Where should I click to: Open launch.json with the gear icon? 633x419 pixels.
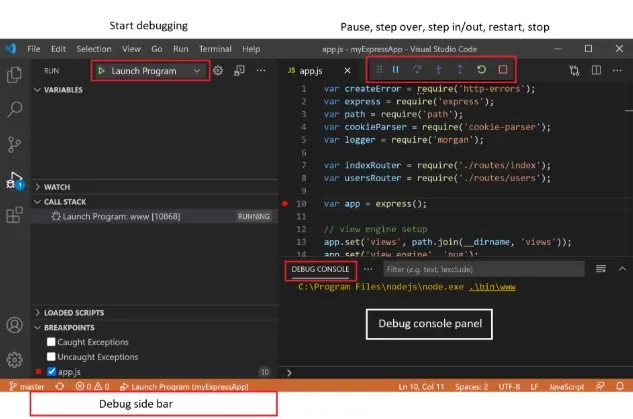point(218,71)
